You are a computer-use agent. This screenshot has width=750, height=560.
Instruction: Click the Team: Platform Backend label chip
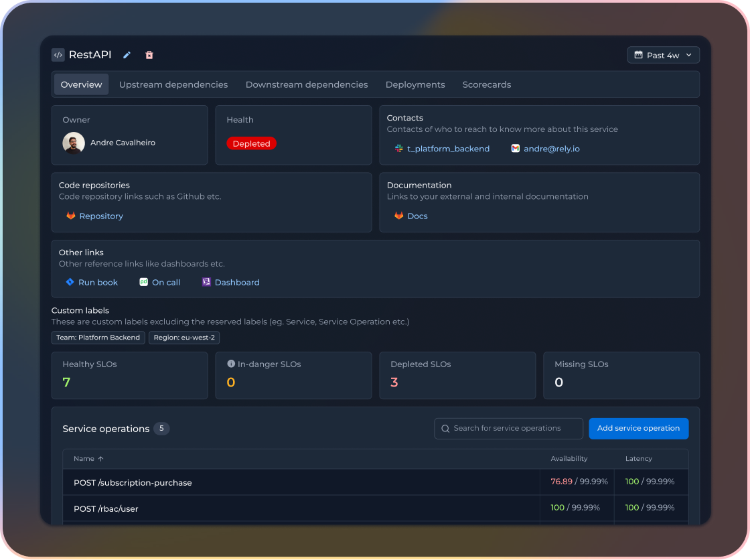[98, 338]
